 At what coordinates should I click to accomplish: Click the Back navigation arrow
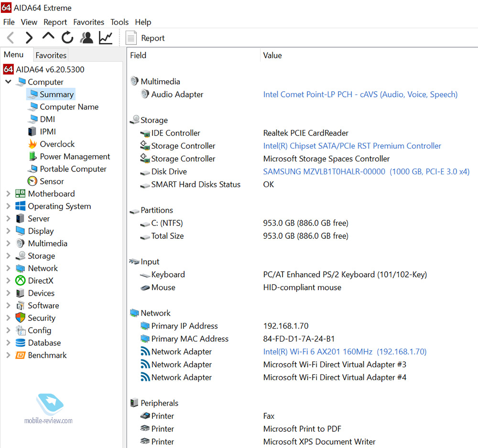[x=11, y=38]
